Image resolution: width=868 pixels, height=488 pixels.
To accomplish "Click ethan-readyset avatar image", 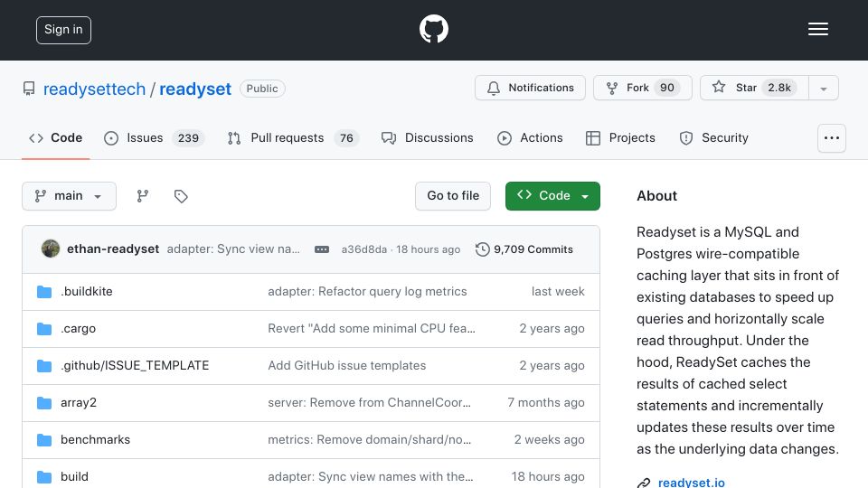I will (51, 249).
